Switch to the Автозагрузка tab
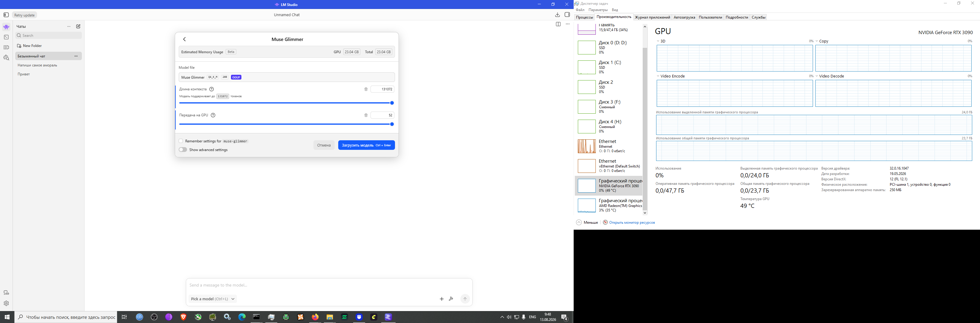This screenshot has width=980, height=323. (x=685, y=17)
